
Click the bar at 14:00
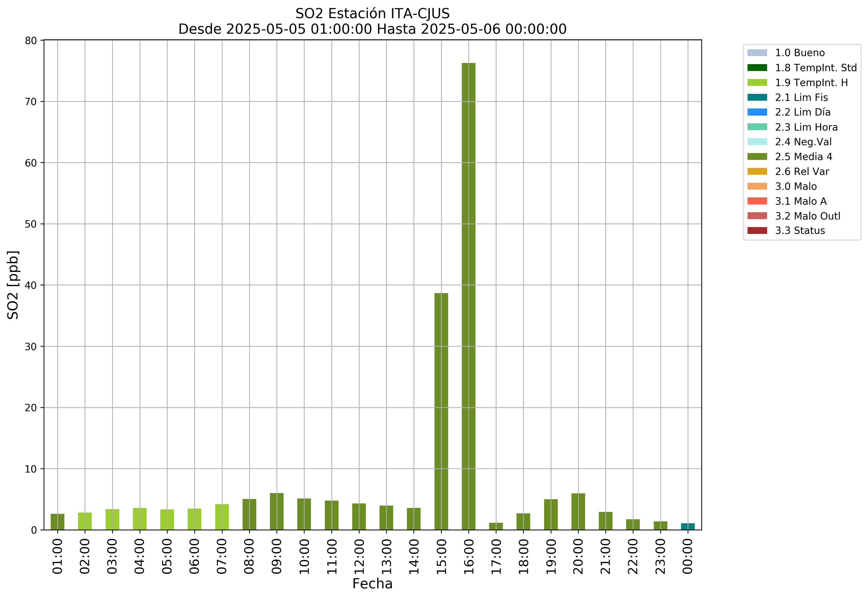pyautogui.click(x=413, y=519)
